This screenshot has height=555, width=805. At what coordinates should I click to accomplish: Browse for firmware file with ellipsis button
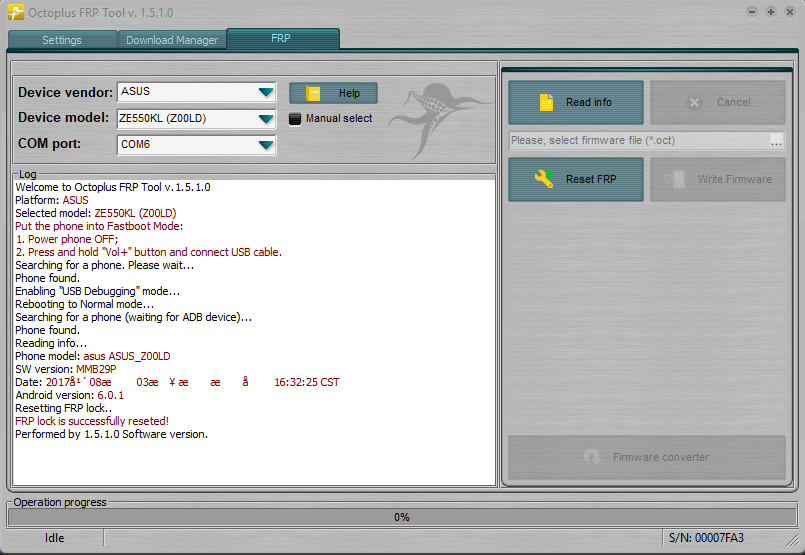776,141
